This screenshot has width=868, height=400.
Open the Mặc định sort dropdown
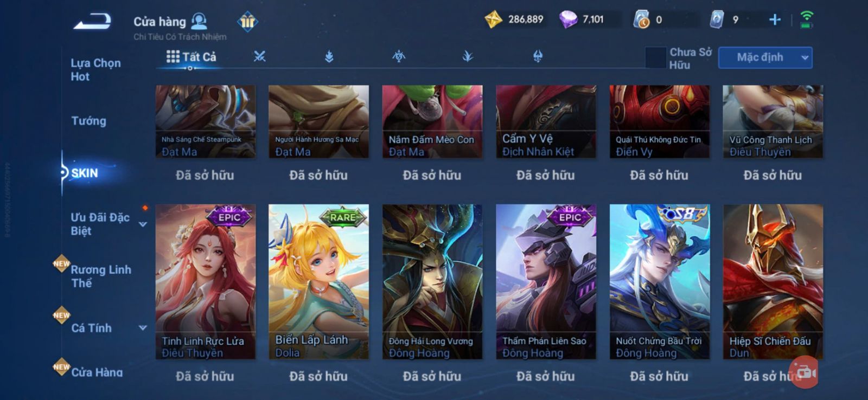pos(765,57)
